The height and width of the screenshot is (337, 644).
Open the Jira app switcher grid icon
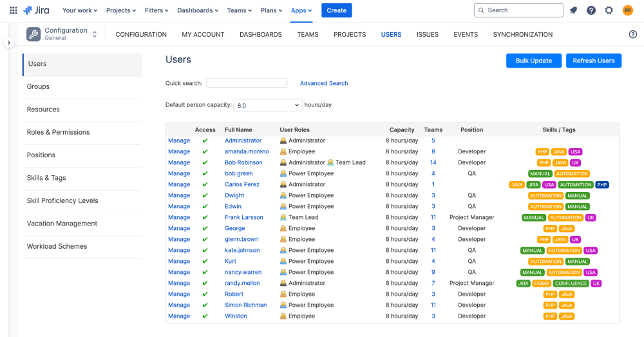13,10
